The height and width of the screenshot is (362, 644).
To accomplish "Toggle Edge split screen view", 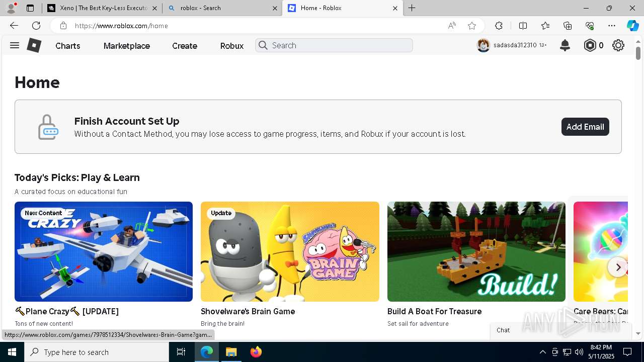I will [523, 26].
